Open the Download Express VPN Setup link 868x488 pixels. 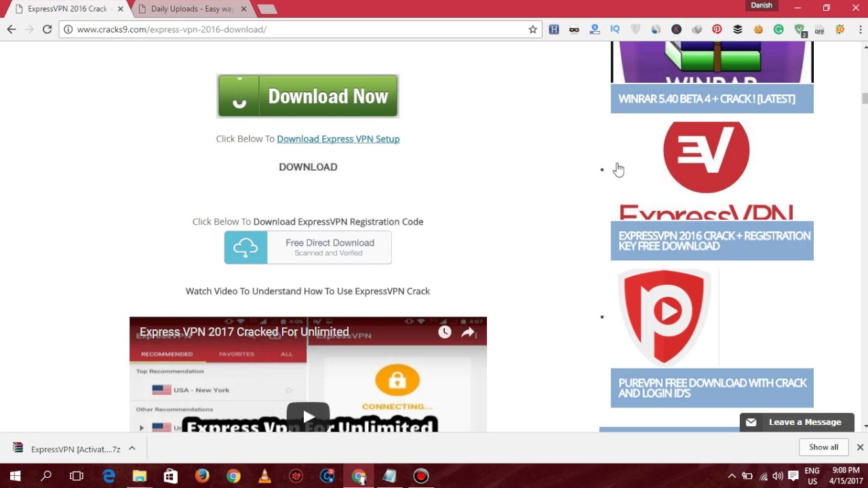coord(338,138)
